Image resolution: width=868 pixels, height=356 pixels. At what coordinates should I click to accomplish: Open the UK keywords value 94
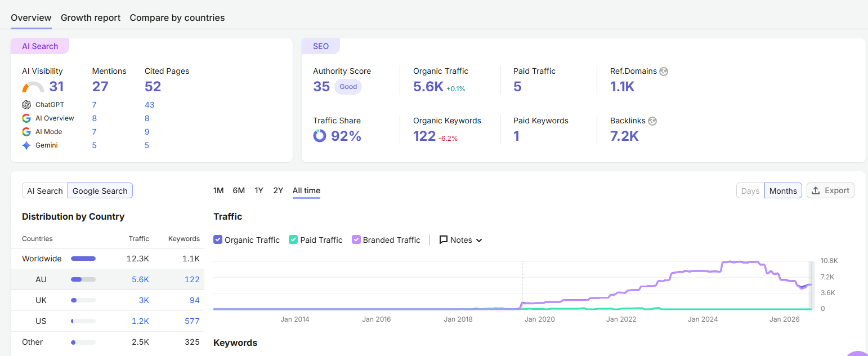click(195, 300)
